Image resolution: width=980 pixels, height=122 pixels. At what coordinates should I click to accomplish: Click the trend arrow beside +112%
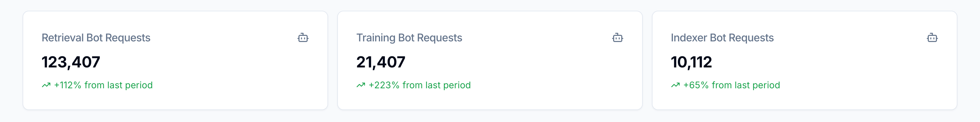click(x=46, y=85)
